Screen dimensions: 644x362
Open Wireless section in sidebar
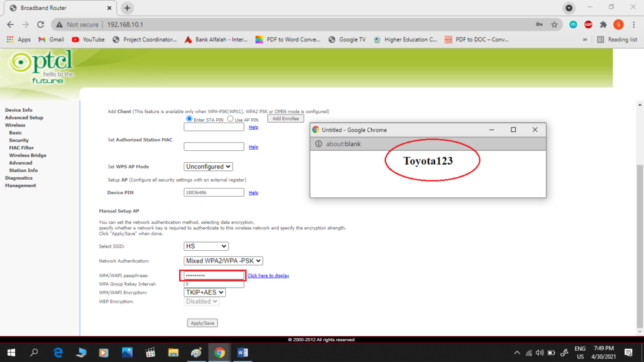(x=15, y=125)
